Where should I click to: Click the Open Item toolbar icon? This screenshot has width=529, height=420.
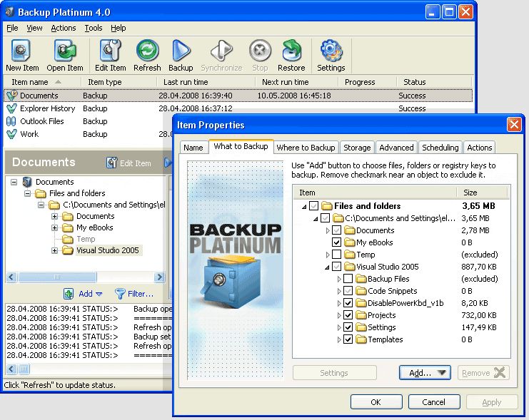(x=65, y=51)
